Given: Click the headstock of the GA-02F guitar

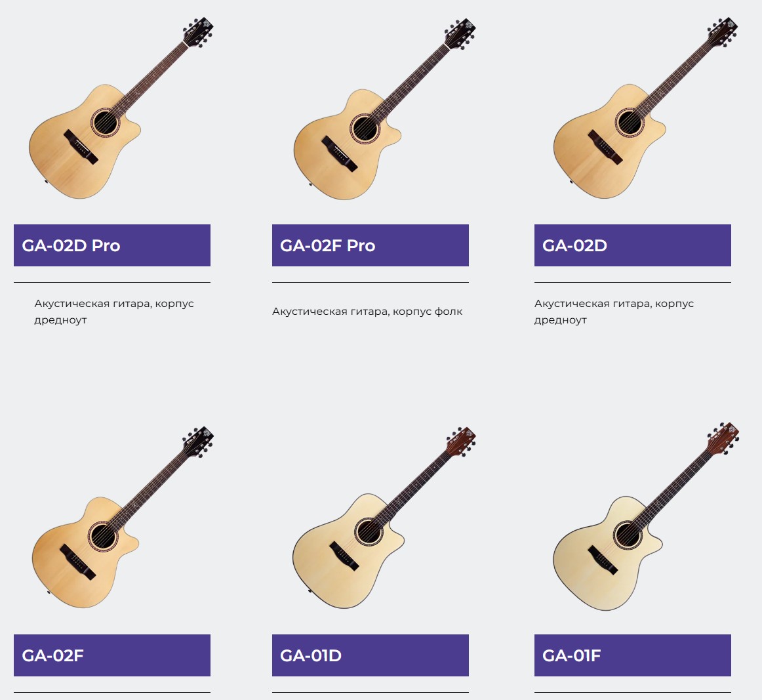Looking at the screenshot, I should [199, 440].
